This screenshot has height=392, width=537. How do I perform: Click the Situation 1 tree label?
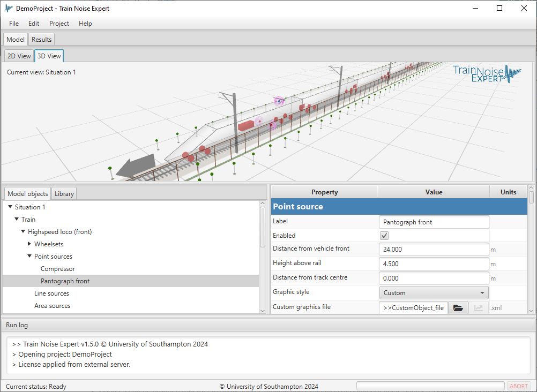pyautogui.click(x=30, y=207)
